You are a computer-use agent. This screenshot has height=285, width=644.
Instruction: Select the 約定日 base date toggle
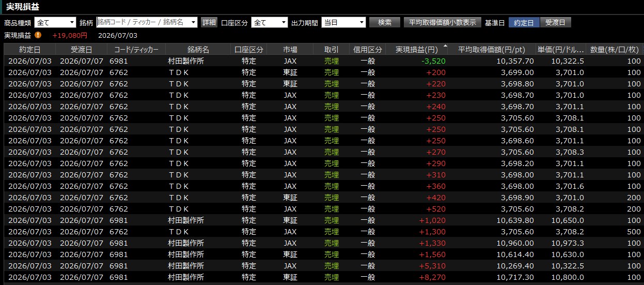[524, 22]
